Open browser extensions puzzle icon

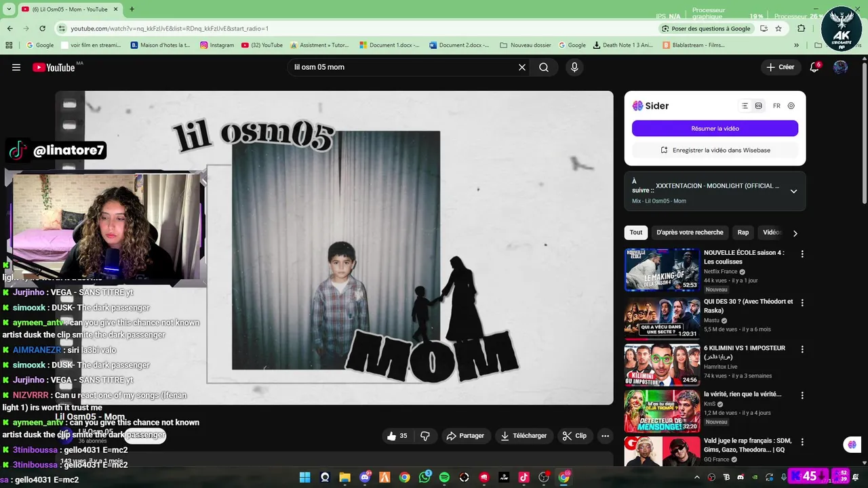[802, 28]
